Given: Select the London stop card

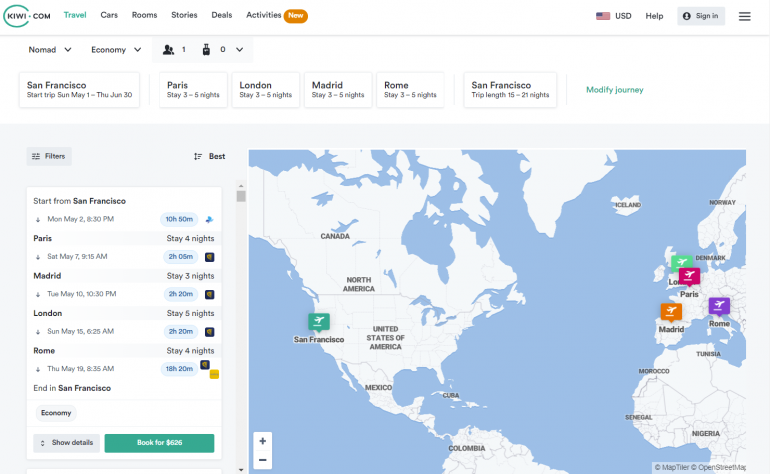Looking at the screenshot, I should point(266,90).
